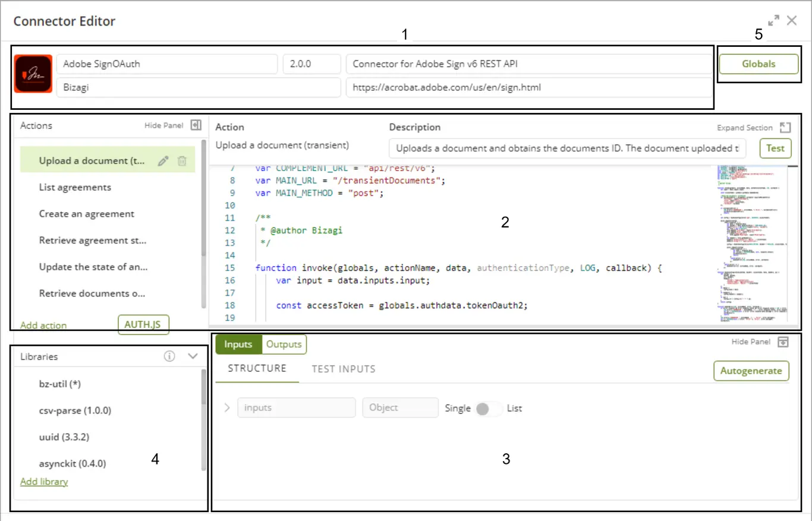Switch to the Inputs tab

(238, 345)
